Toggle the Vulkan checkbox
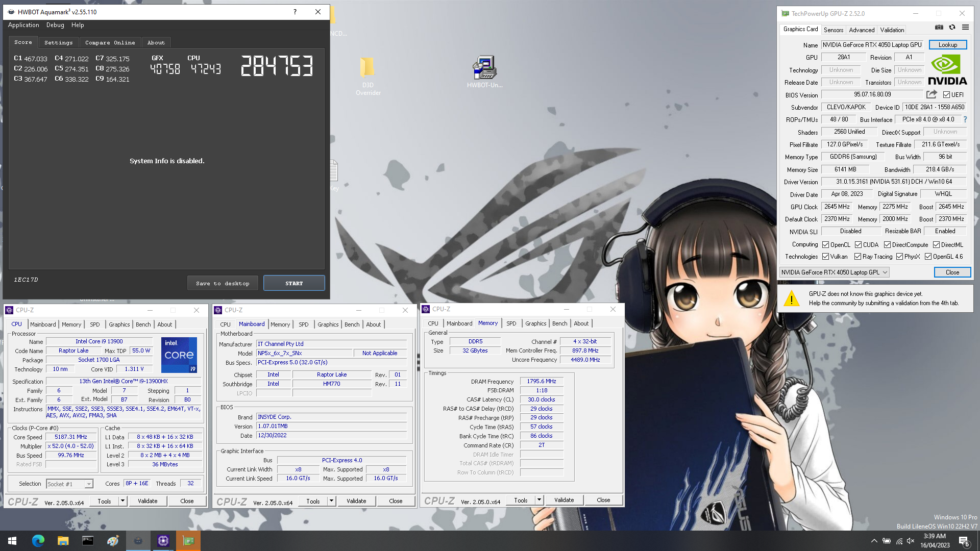The image size is (980, 551). (825, 257)
